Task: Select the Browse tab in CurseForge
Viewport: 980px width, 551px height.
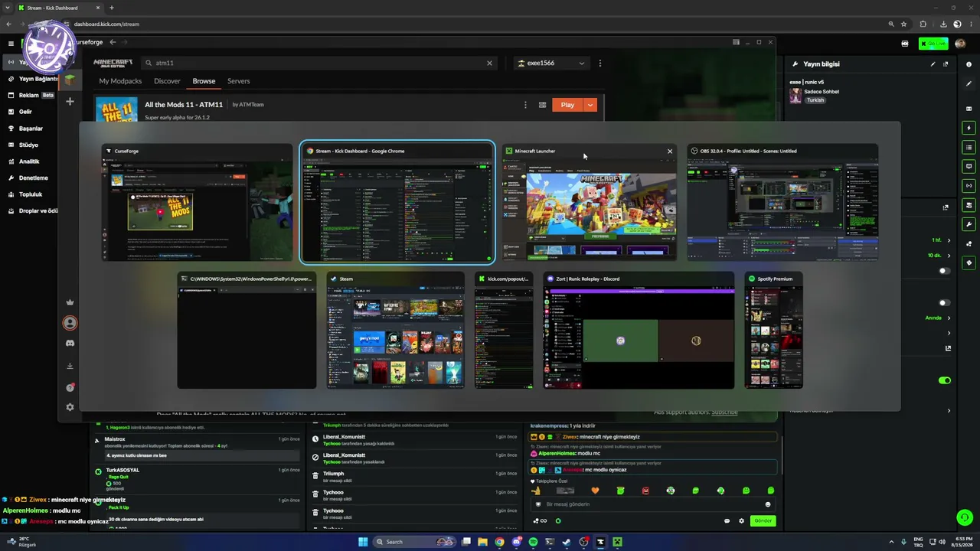Action: (x=204, y=81)
